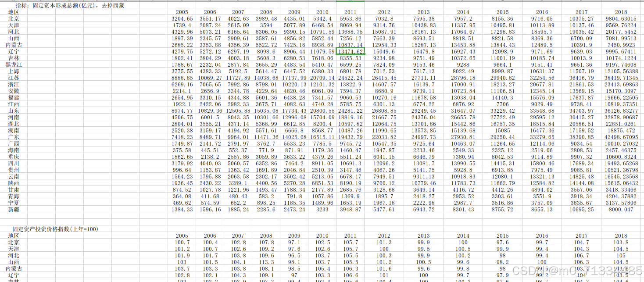The image size is (644, 282).
Task: Select 内蒙古 2009 value 7425.16
Action: (x=294, y=45)
